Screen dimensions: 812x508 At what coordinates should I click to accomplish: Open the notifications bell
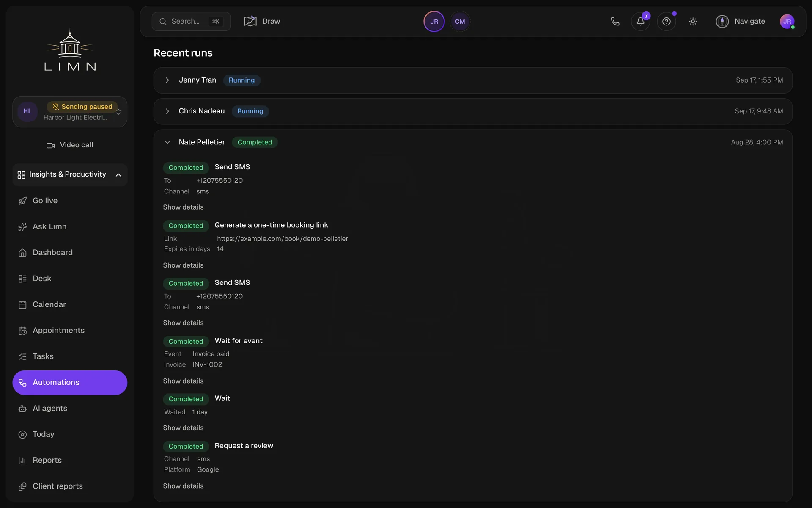[640, 21]
